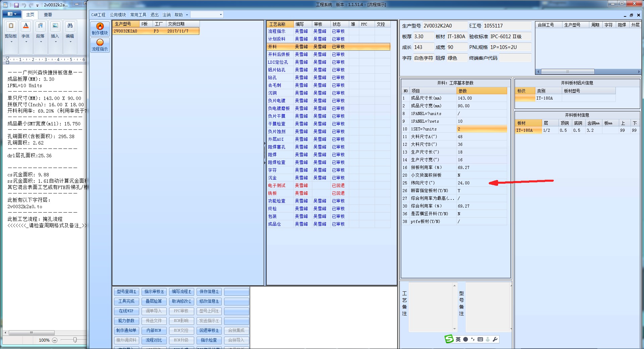This screenshot has height=349, width=644.
Task: Click the 在线WIP button
Action: 126,311
